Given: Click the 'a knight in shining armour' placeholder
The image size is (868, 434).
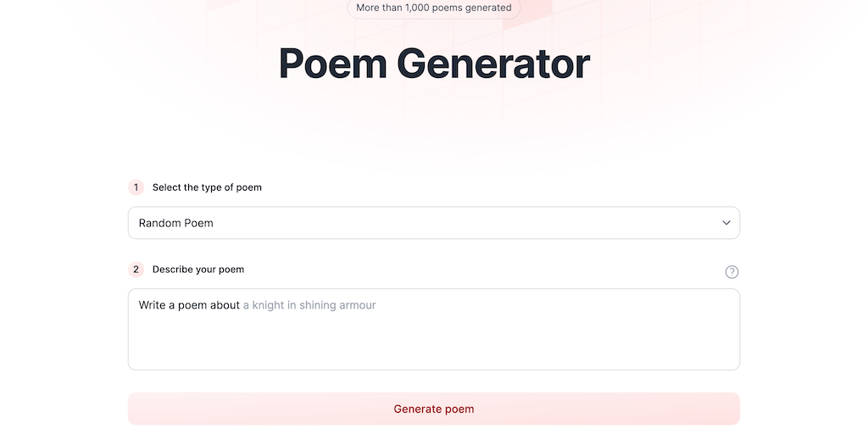Looking at the screenshot, I should coord(309,305).
